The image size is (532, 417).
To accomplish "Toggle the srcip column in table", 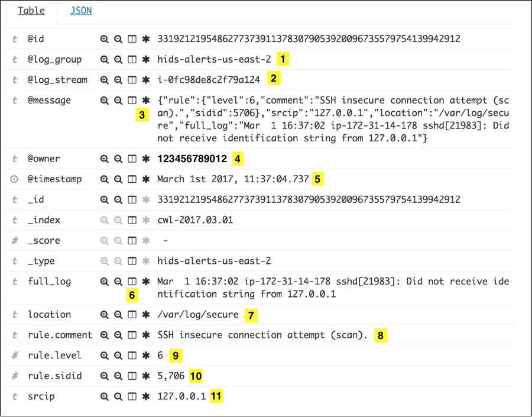I will 131,396.
